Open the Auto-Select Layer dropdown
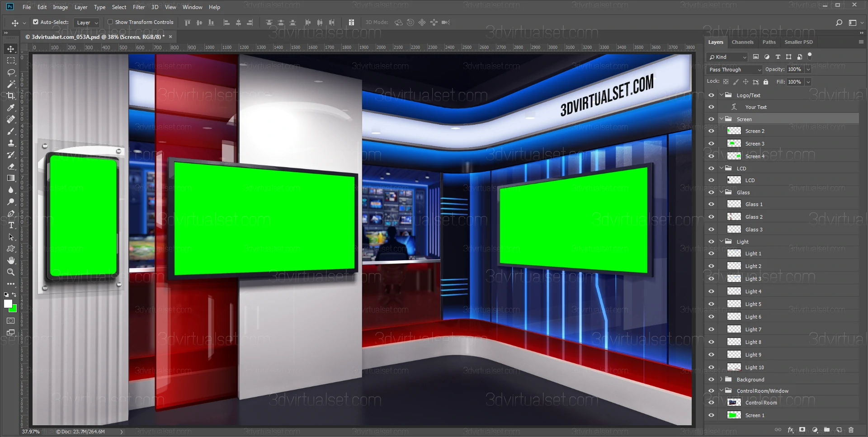Screen dimensions: 868x437 pyautogui.click(x=87, y=23)
